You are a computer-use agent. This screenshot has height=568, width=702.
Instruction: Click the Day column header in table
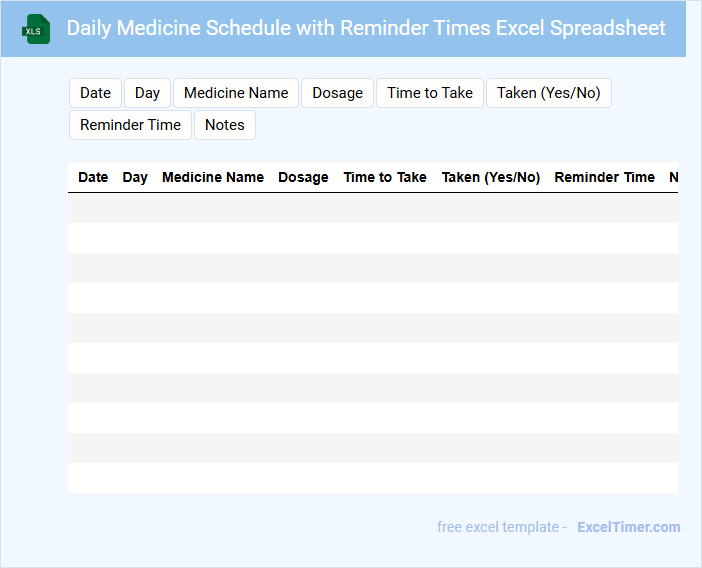pyautogui.click(x=135, y=177)
